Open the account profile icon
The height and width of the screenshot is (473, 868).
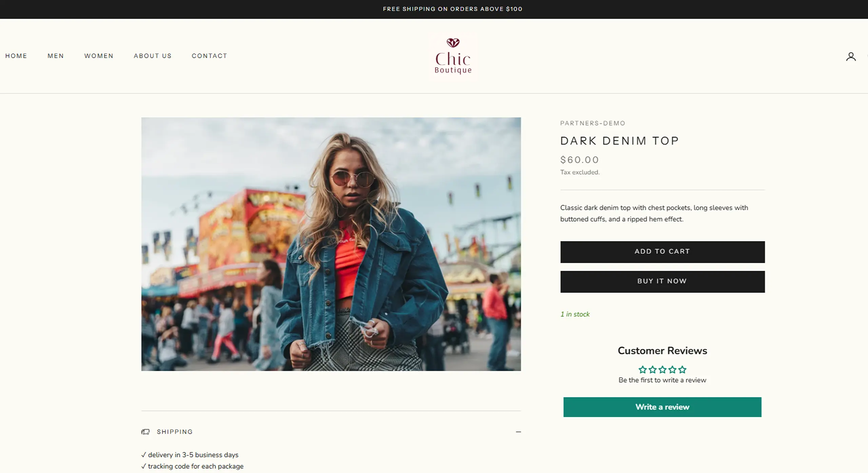tap(851, 56)
